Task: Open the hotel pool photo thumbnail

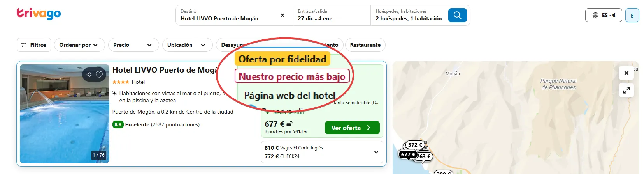Action: (x=65, y=114)
